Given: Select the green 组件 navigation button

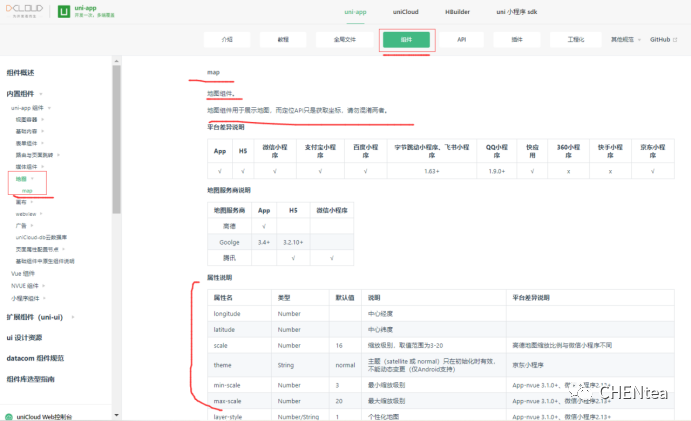Looking at the screenshot, I should pos(406,40).
